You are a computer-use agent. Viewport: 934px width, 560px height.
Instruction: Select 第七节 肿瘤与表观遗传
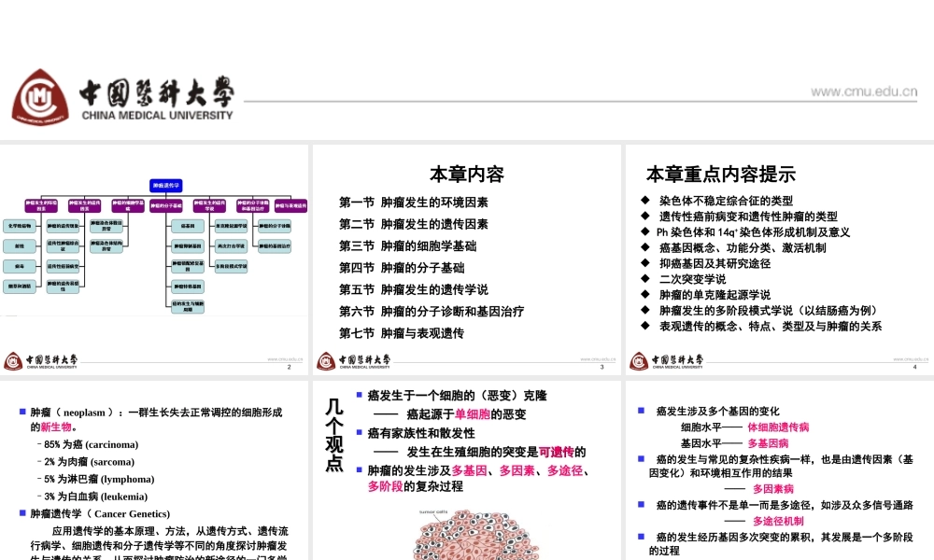point(402,333)
